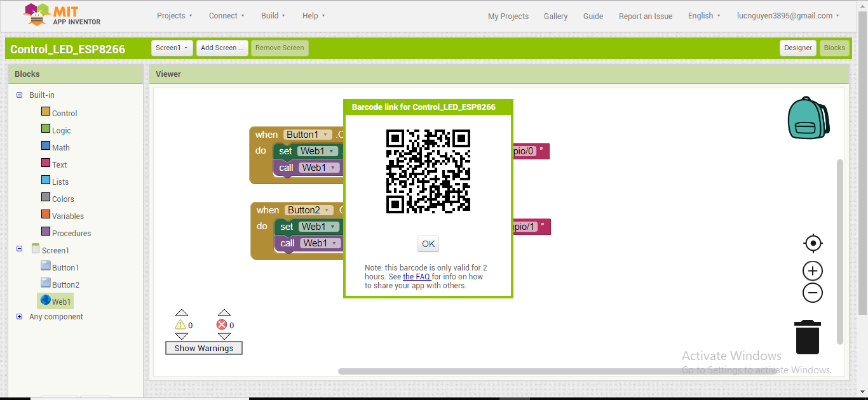The width and height of the screenshot is (868, 400).
Task: Click the MIT App Inventor logo
Action: [62, 15]
